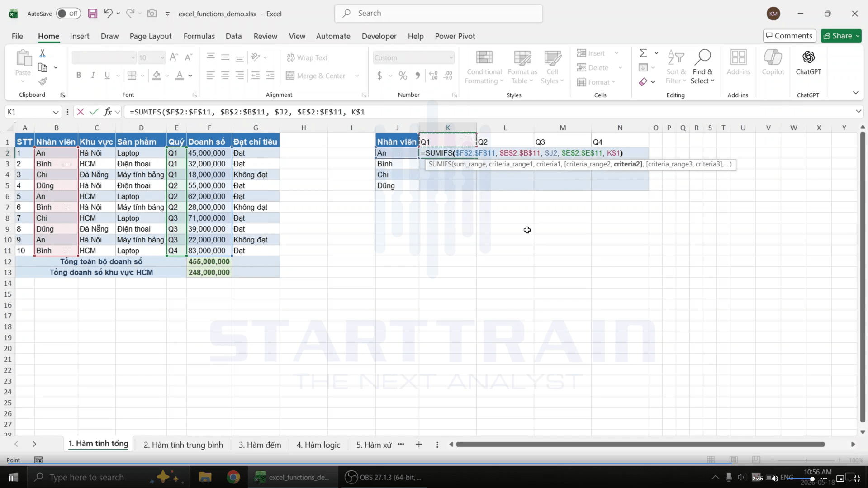868x488 pixels.
Task: Toggle Italic formatting
Action: pos(93,76)
